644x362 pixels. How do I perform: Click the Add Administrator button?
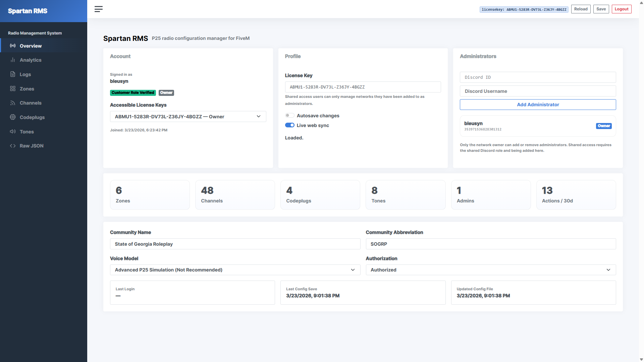tap(538, 105)
